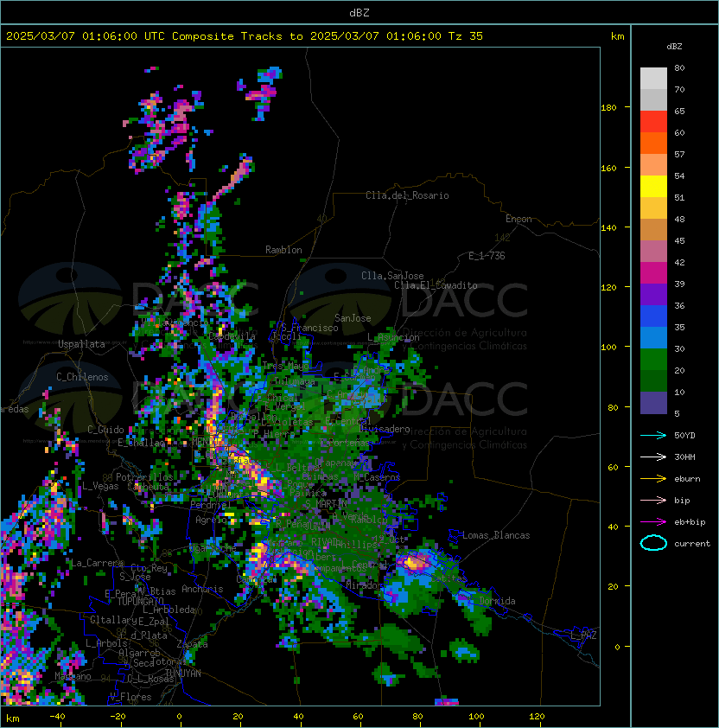Click the 'Encon' map label
The height and width of the screenshot is (728, 719).
pos(519,219)
